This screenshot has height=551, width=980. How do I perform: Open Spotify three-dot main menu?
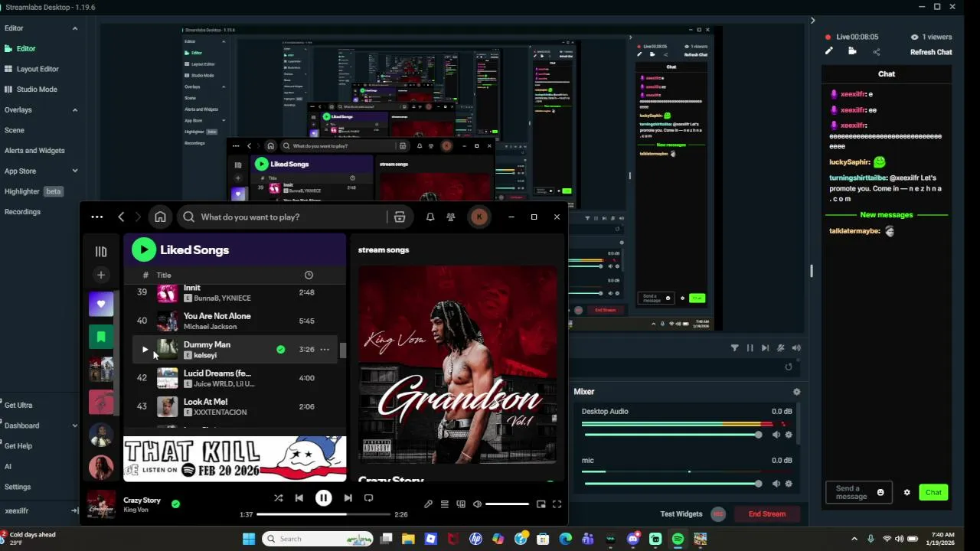[x=96, y=217]
